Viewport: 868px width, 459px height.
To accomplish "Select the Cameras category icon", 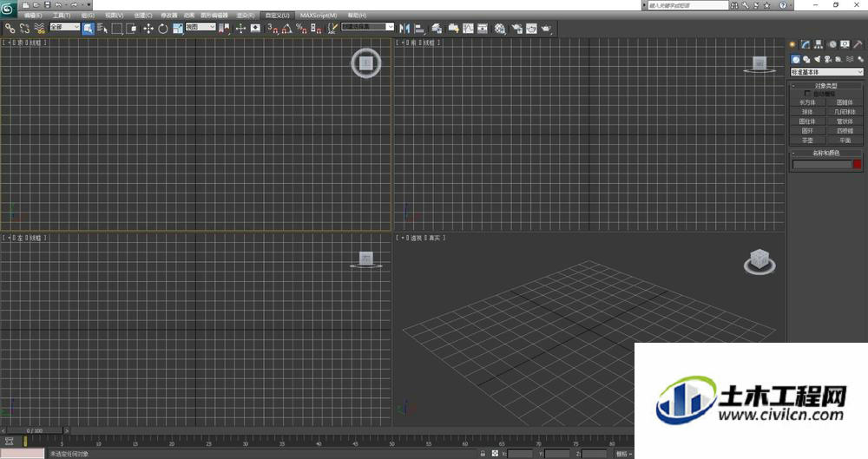I will [x=827, y=59].
